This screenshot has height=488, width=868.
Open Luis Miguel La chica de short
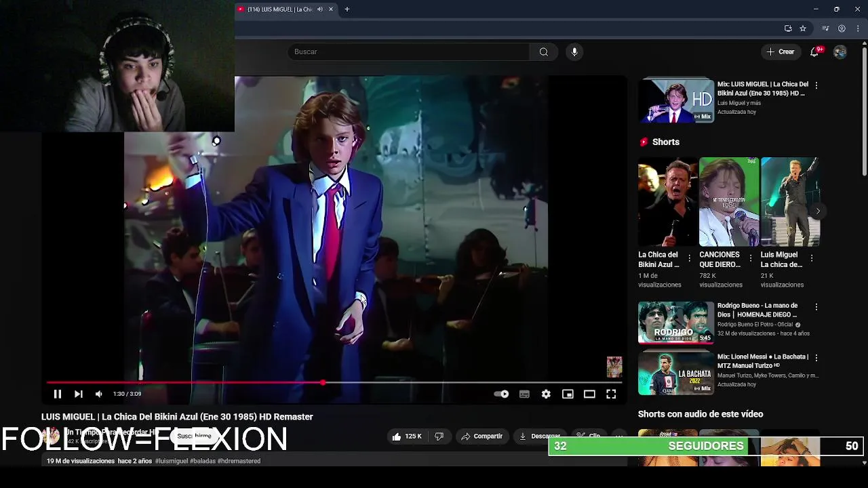[790, 202]
